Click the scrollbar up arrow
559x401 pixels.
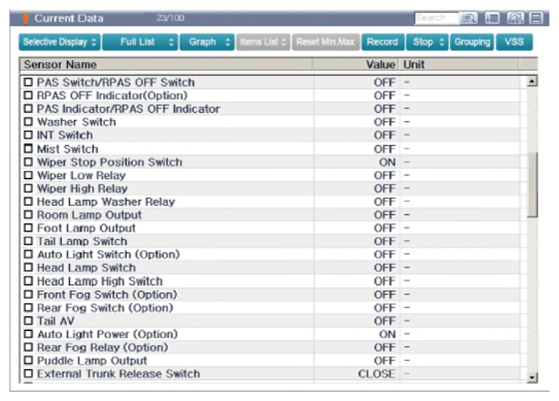point(532,82)
